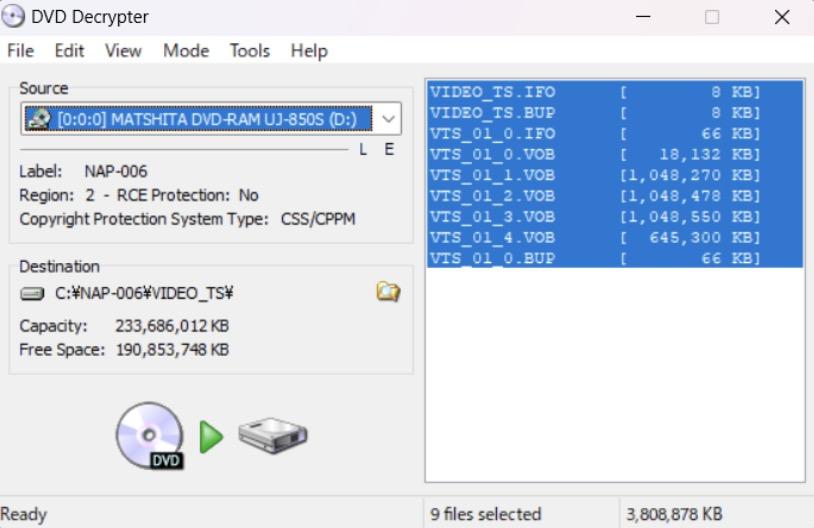Click the L indicator under Source
Image resolution: width=814 pixels, height=528 pixels.
coord(363,150)
